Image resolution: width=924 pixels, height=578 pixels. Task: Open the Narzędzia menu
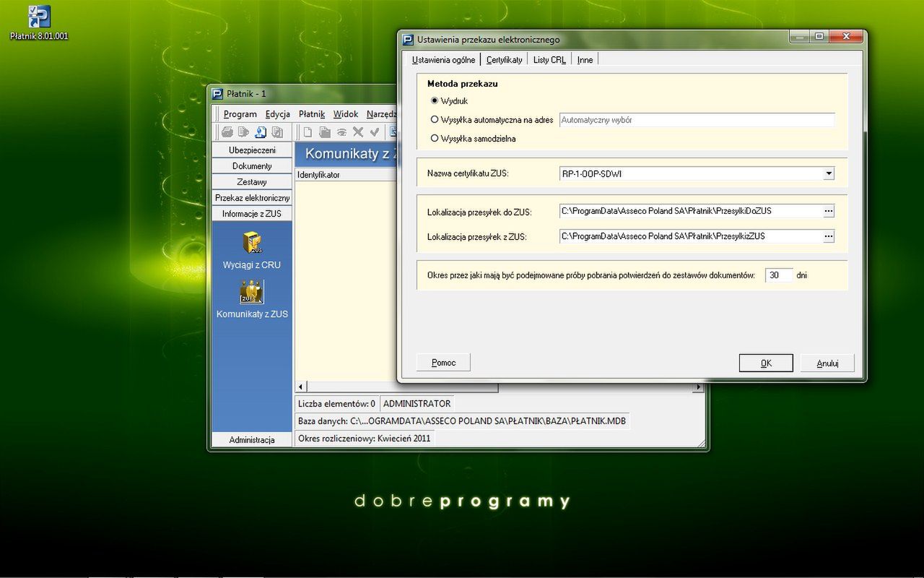point(381,114)
